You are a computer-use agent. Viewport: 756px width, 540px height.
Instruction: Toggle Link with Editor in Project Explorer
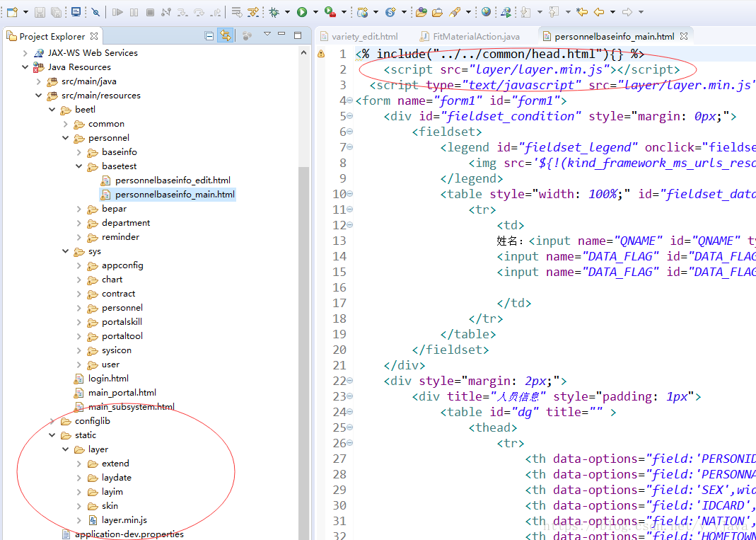225,35
